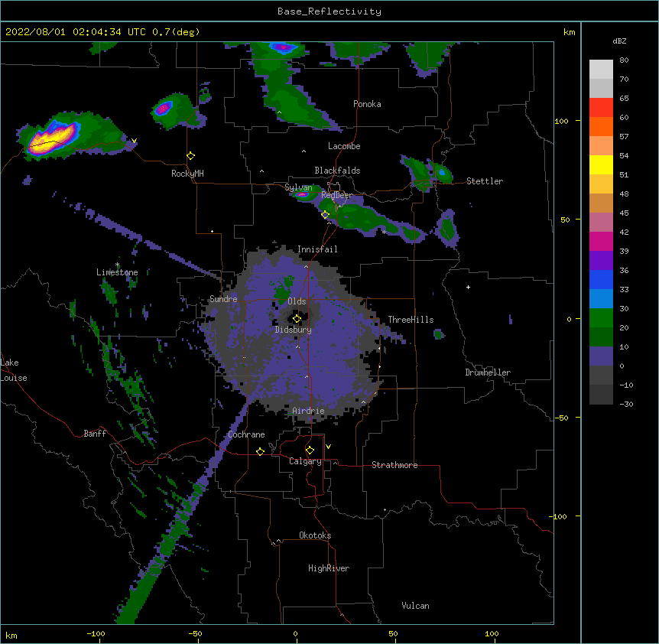Click the yellow v marker beside the western storm
Screen dimensions: 659x644
coord(134,141)
